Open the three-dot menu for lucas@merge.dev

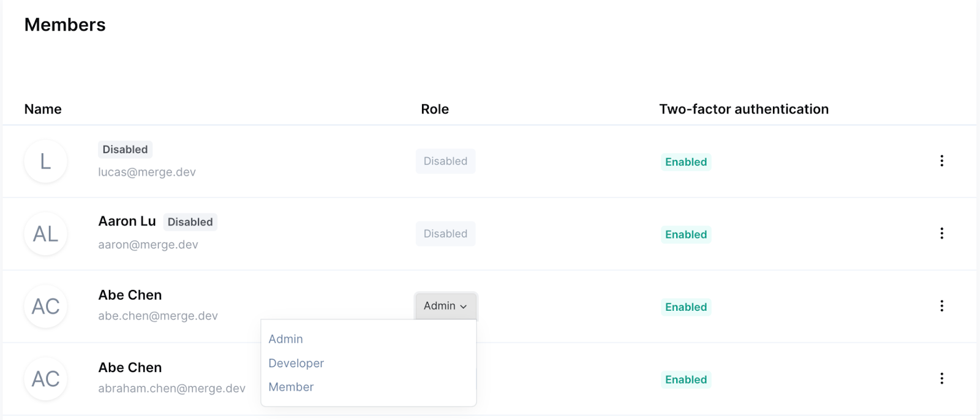(941, 161)
